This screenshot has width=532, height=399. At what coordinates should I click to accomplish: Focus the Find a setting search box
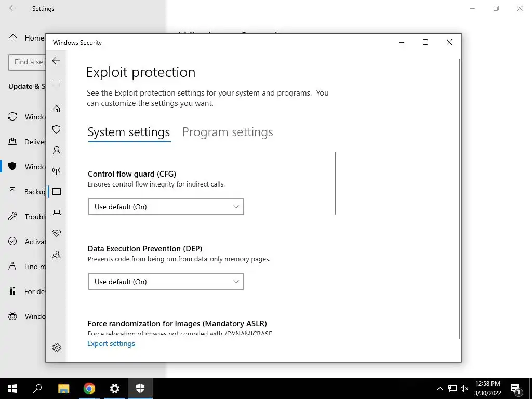27,62
